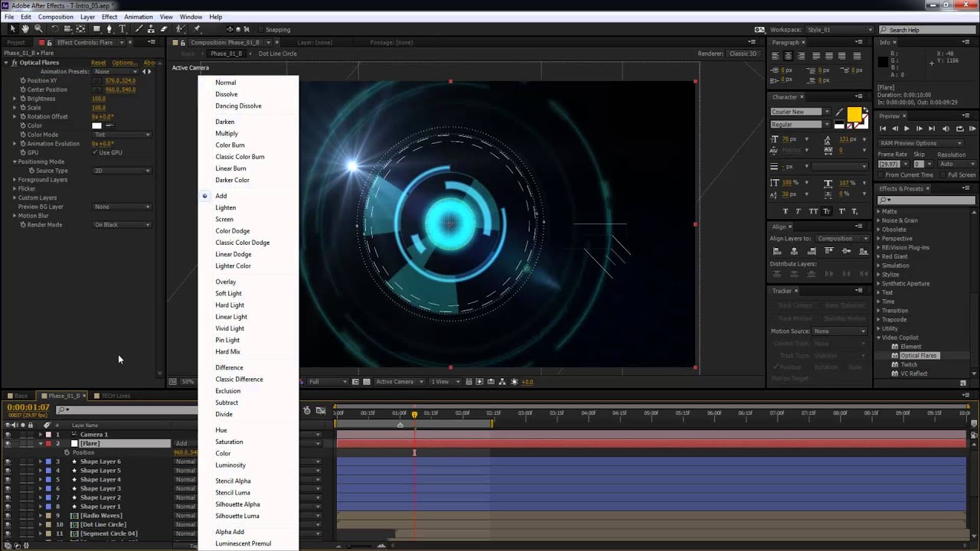The height and width of the screenshot is (551, 980).
Task: Select the Horizontal Type tool
Action: [122, 29]
